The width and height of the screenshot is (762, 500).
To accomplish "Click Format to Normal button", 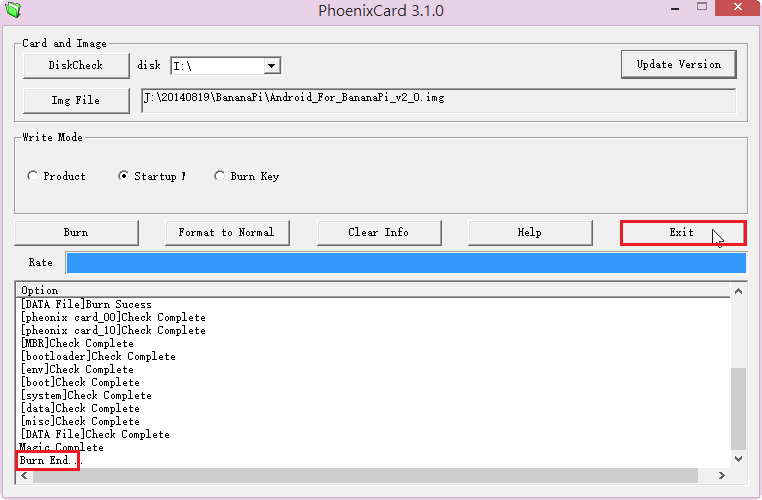I will coord(227,233).
